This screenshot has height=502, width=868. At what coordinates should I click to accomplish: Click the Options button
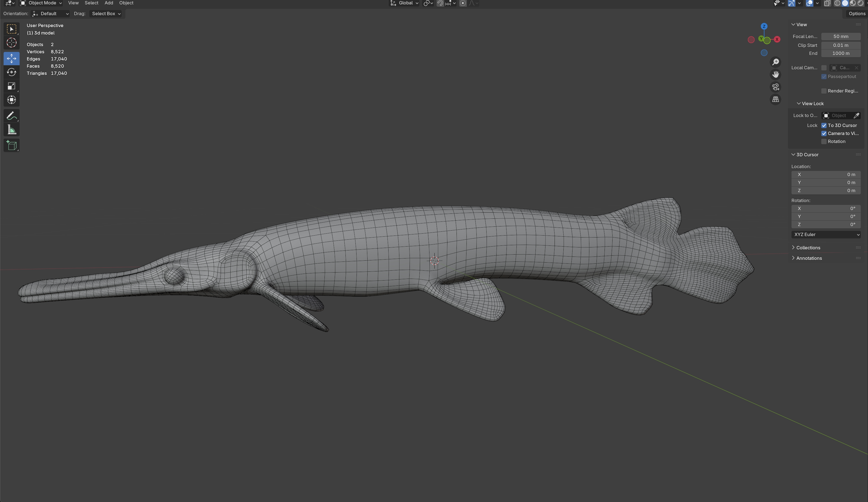(856, 14)
